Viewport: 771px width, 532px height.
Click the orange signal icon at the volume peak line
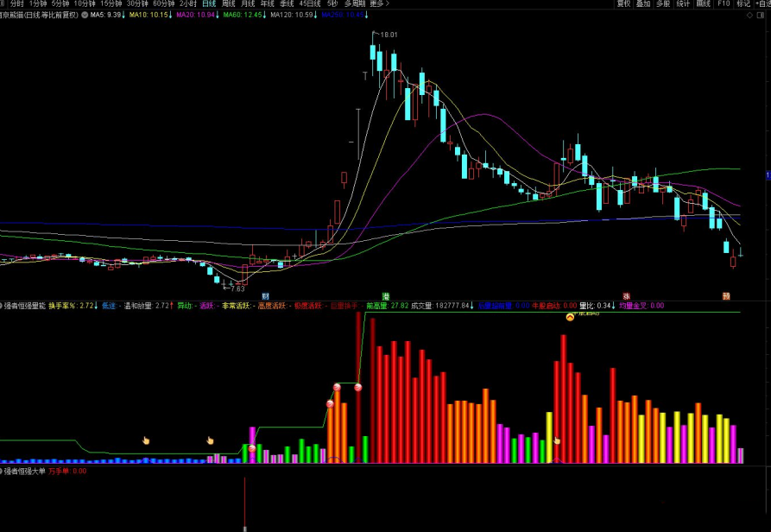pyautogui.click(x=570, y=317)
